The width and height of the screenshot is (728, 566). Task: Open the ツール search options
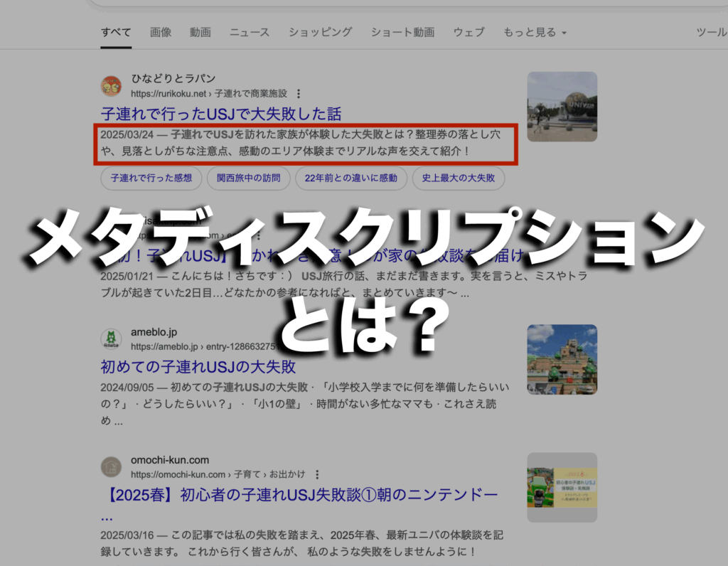click(x=711, y=33)
